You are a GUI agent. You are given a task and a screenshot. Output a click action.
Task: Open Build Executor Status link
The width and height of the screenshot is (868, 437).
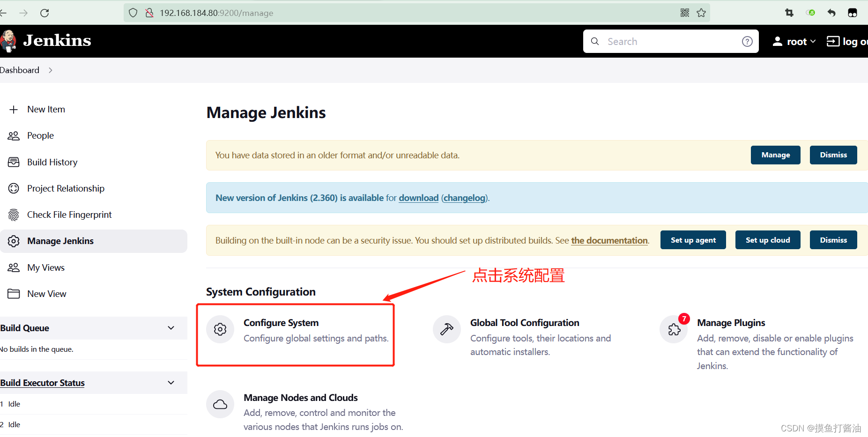pos(42,383)
